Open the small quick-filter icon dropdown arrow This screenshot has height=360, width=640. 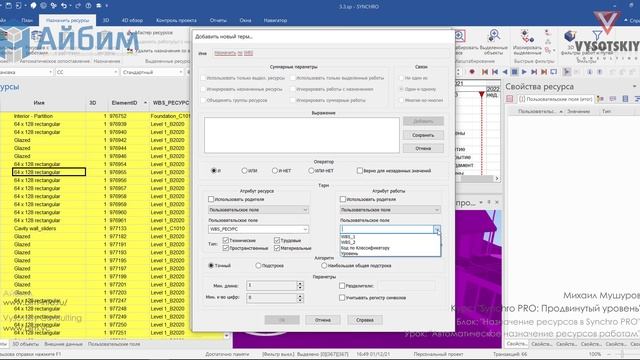coord(554,51)
